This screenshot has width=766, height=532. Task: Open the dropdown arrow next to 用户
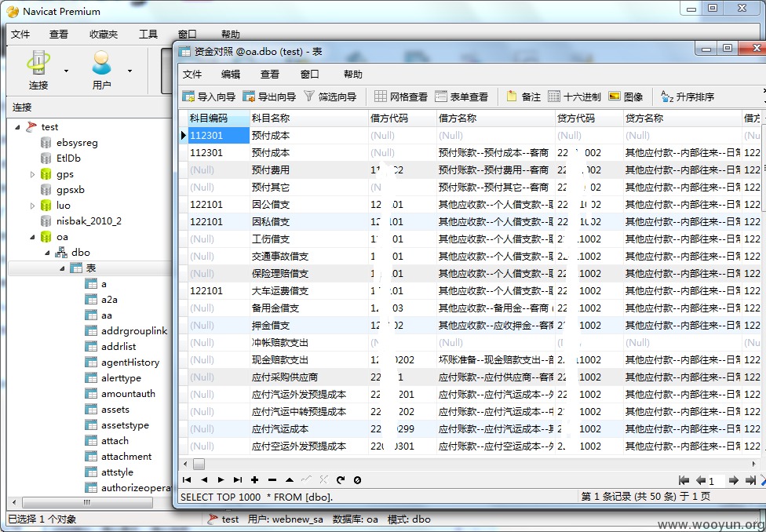tap(129, 71)
